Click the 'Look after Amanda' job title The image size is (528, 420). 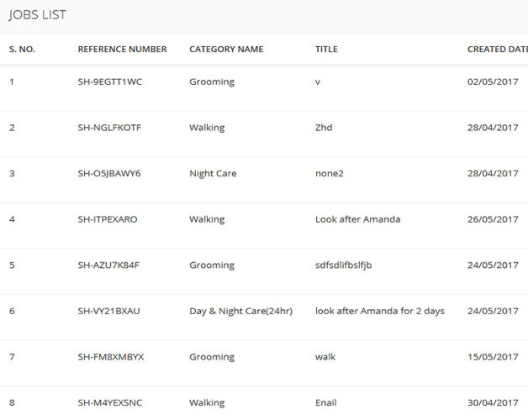[x=357, y=219]
